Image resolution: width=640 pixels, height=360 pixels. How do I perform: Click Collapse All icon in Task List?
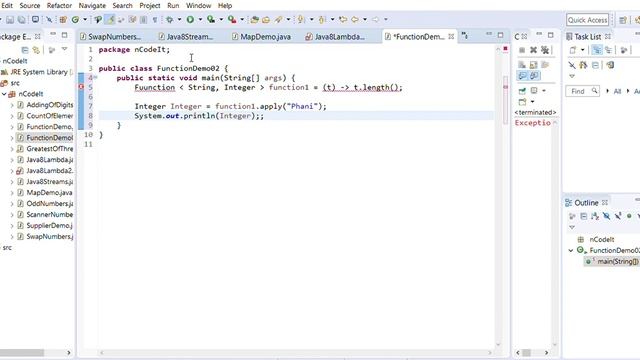click(596, 65)
